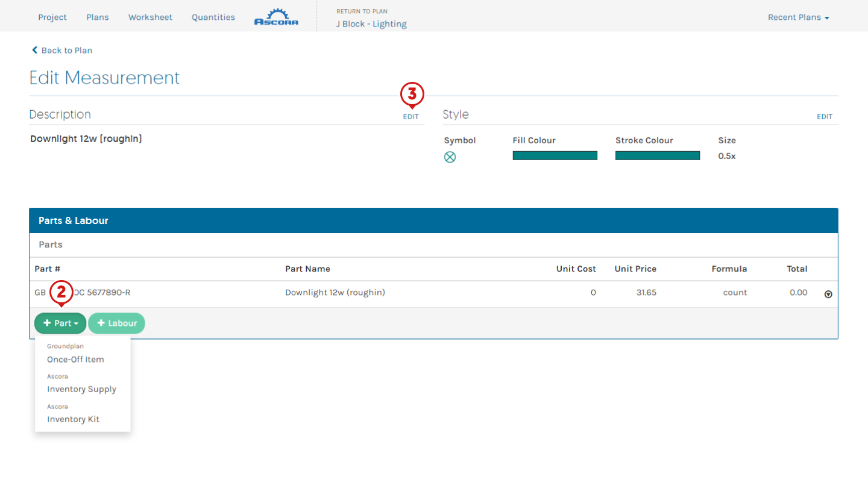The width and height of the screenshot is (868, 483).
Task: Select Inventory Kit from the Part menu
Action: pyautogui.click(x=73, y=419)
